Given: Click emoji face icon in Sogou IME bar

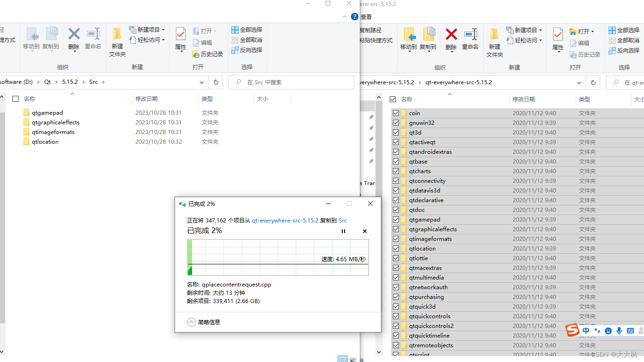Looking at the screenshot, I should click(x=608, y=331).
